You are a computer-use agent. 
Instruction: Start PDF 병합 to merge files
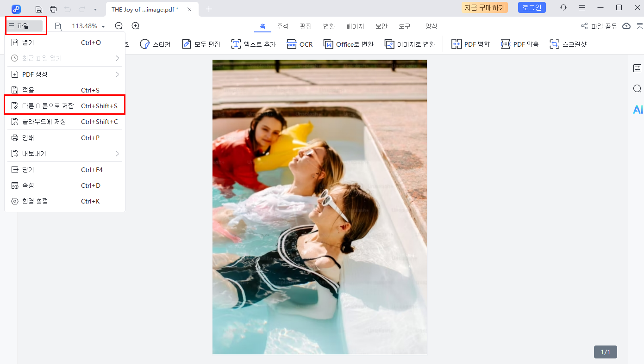point(470,44)
